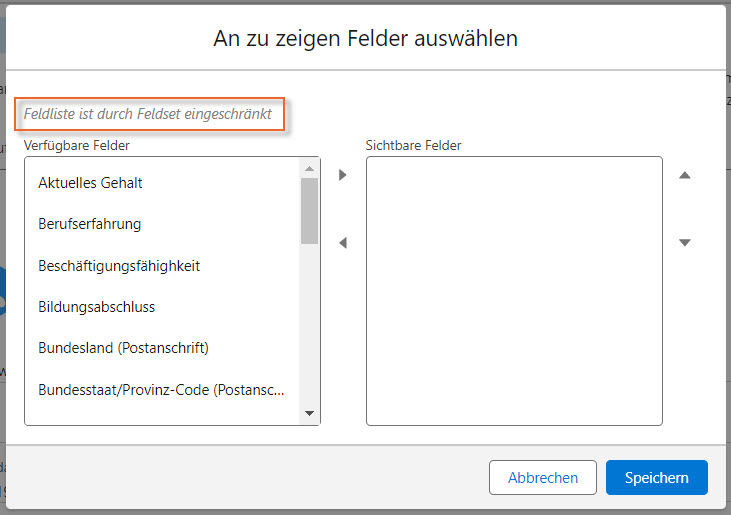Select the 'Berufserfahrung' field
Image resolution: width=731 pixels, height=515 pixels.
click(89, 224)
